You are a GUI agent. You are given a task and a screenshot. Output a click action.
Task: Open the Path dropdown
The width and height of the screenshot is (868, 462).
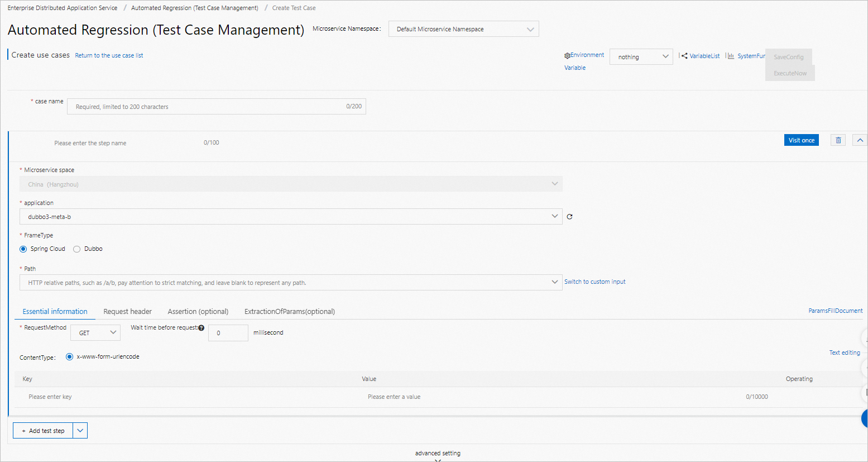click(291, 283)
